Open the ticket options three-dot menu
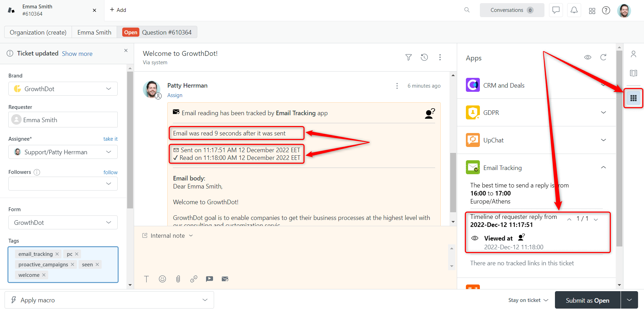644x310 pixels. [440, 57]
